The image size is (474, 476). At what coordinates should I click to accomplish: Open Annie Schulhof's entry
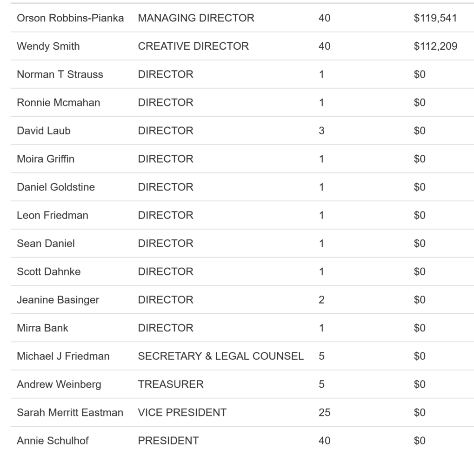pos(53,441)
